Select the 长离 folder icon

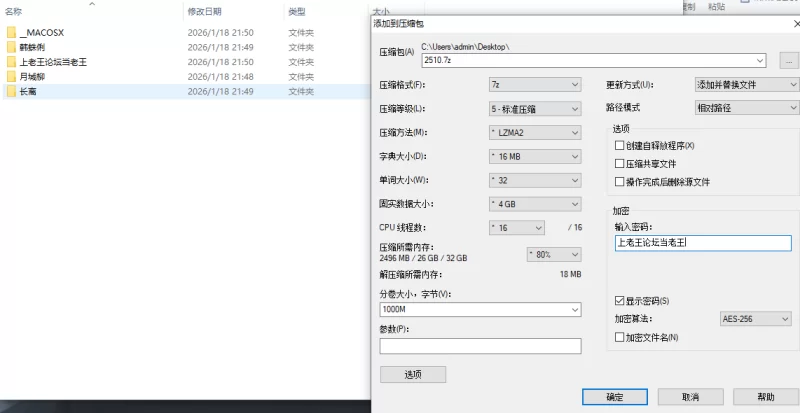pos(11,92)
